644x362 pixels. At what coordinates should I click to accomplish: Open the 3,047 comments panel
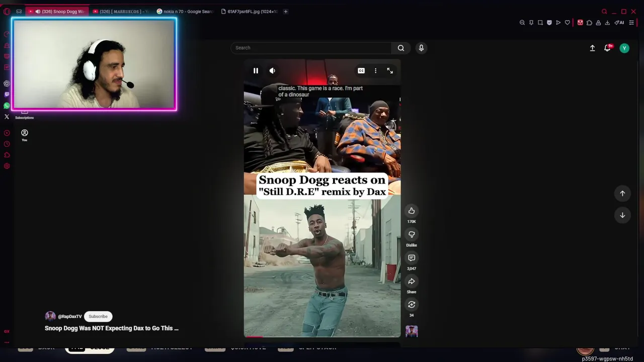tap(412, 257)
